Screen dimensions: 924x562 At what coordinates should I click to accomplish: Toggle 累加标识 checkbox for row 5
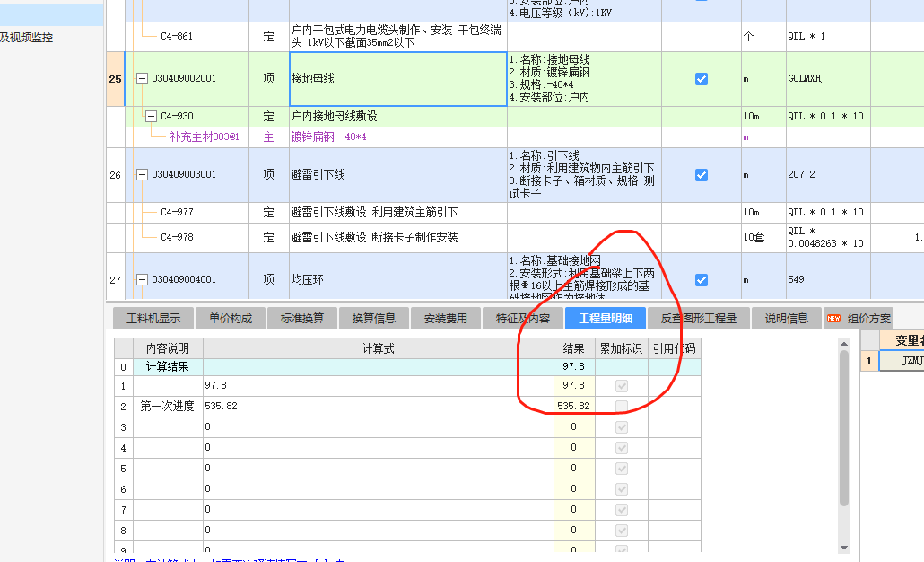[x=622, y=469]
